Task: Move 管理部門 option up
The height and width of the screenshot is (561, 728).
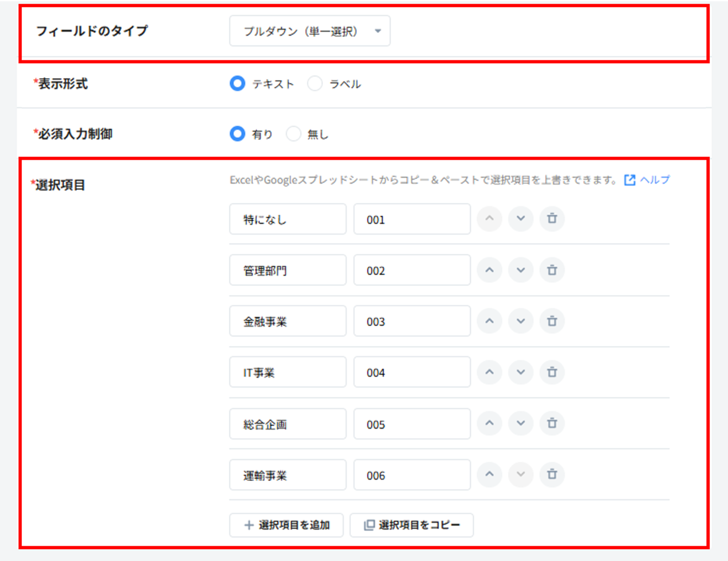Action: (489, 270)
